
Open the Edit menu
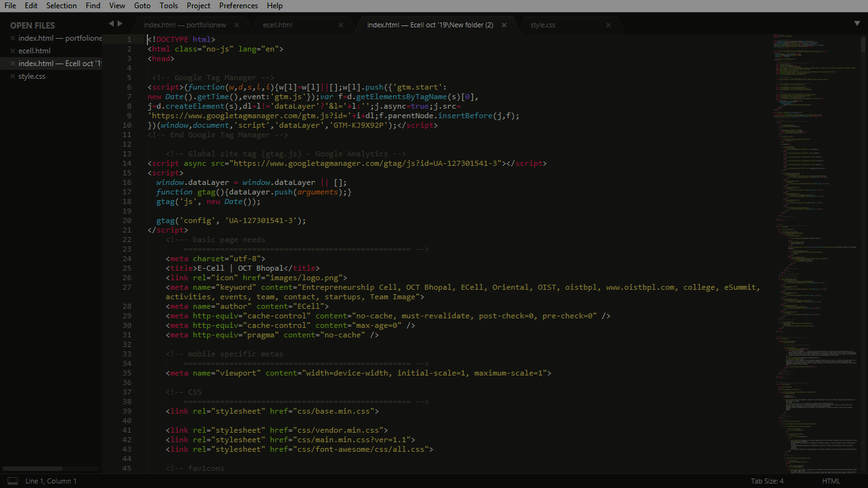point(31,6)
